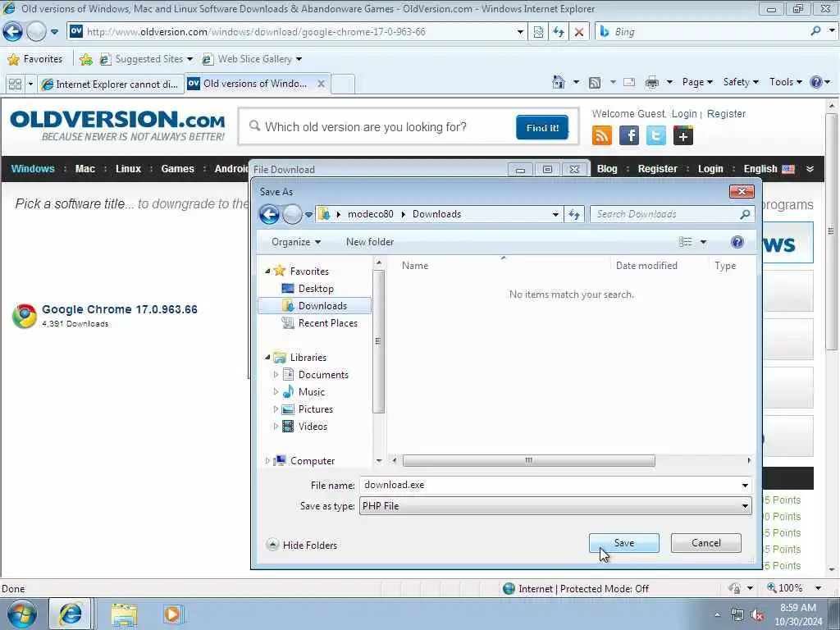
Task: Expand the Computer tree node
Action: point(267,461)
